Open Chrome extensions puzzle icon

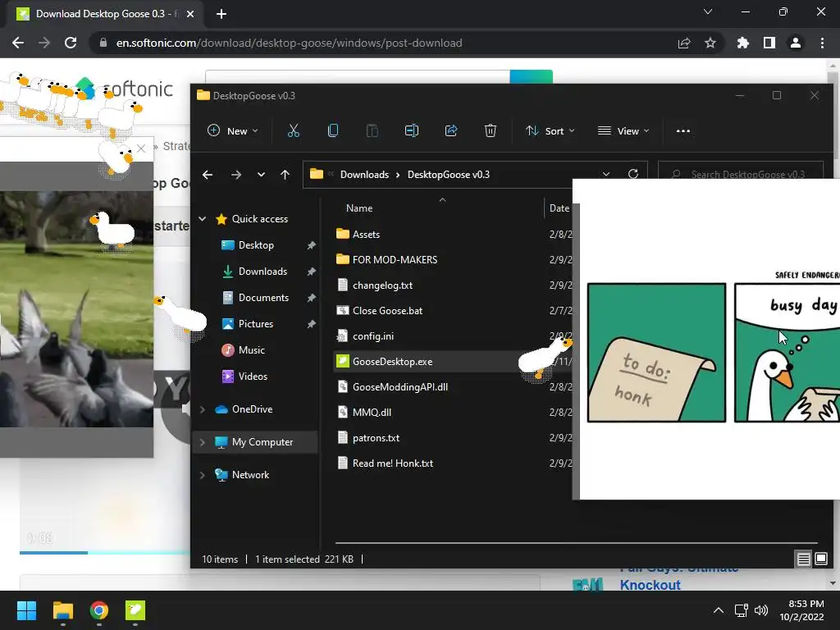[x=743, y=43]
